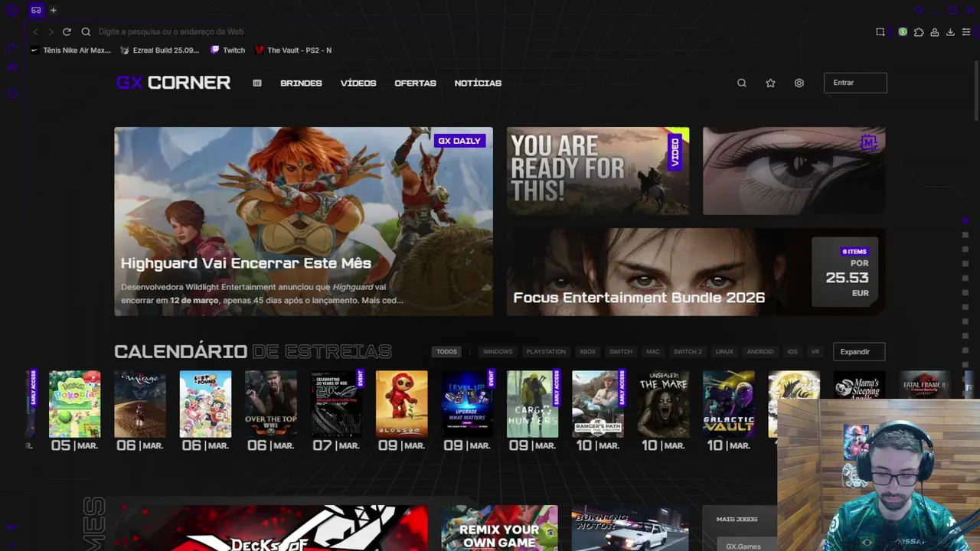Open the easy setup sliders icon

[x=966, y=31]
